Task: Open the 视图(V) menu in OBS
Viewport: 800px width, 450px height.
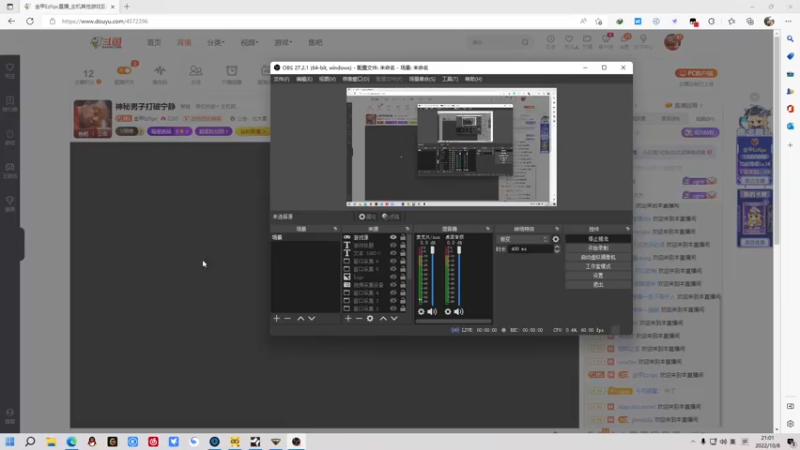Action: click(327, 79)
